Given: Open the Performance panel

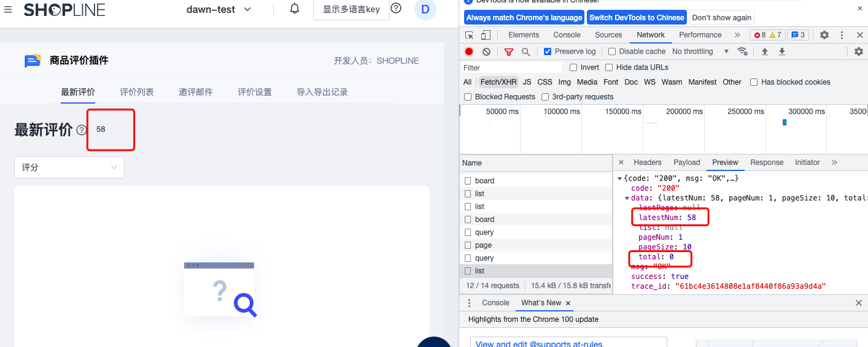Looking at the screenshot, I should (700, 35).
